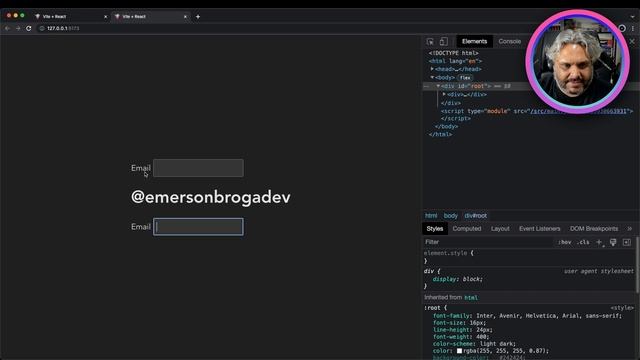
Task: Go back in browser history
Action: (7, 28)
